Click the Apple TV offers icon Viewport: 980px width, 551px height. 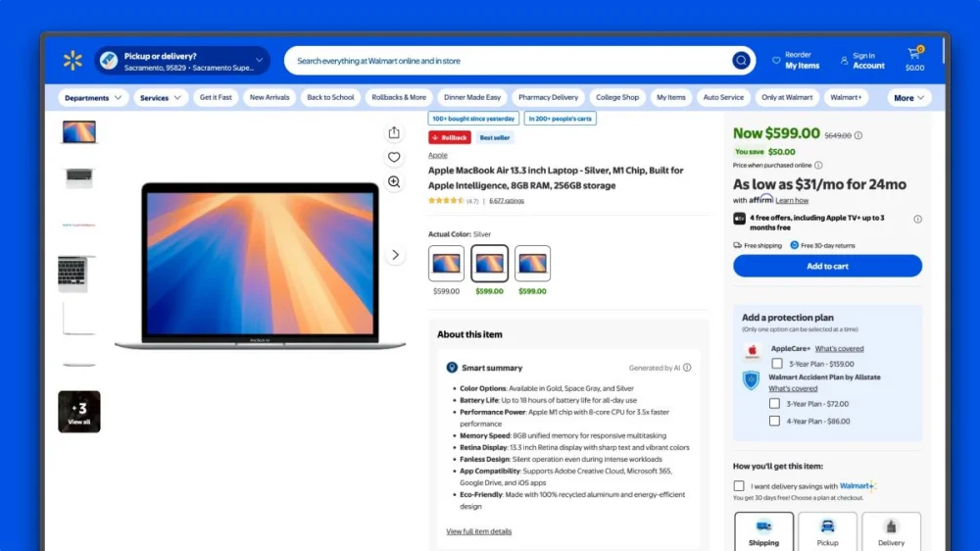739,219
